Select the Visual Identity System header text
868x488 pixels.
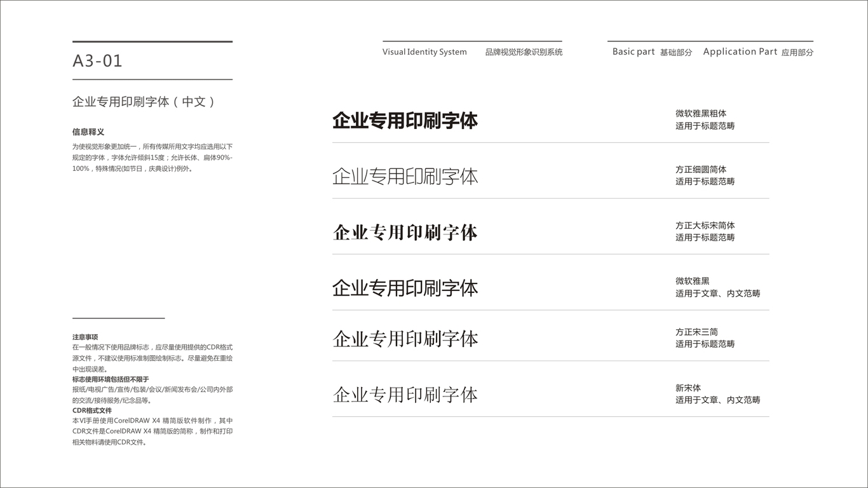click(x=424, y=52)
